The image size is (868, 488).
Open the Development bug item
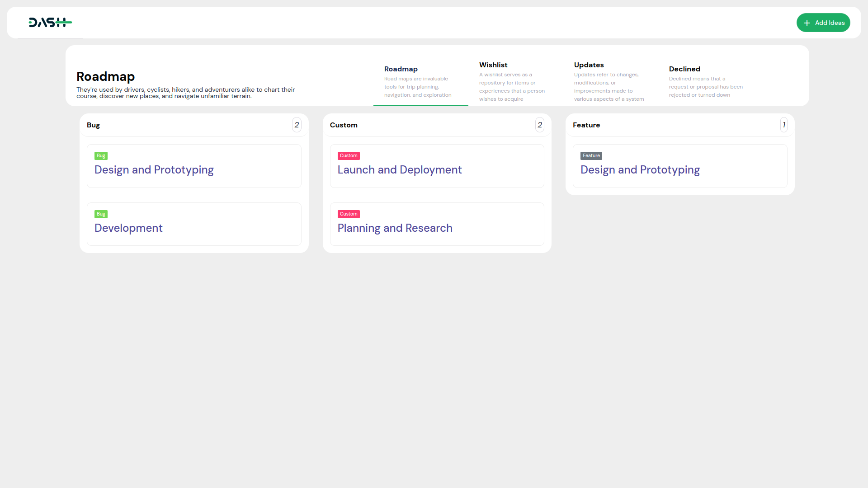tap(128, 228)
